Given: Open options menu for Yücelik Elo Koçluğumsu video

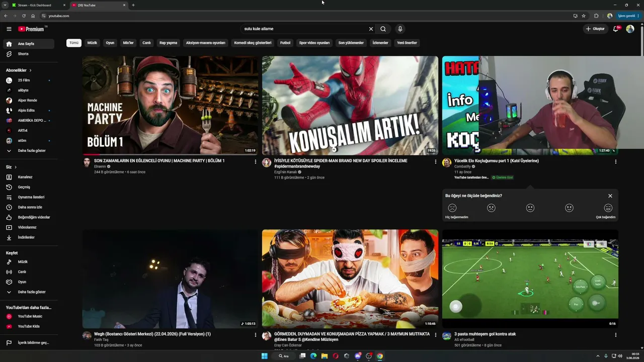Looking at the screenshot, I should [x=616, y=162].
